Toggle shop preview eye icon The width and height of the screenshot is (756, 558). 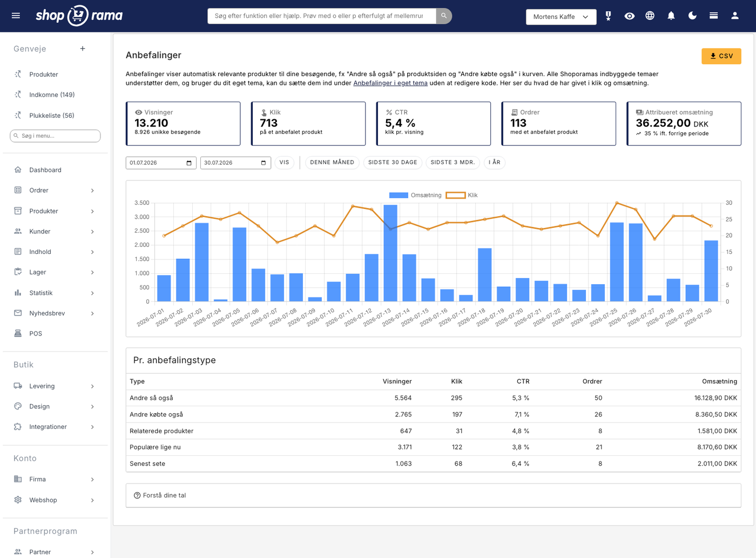629,16
